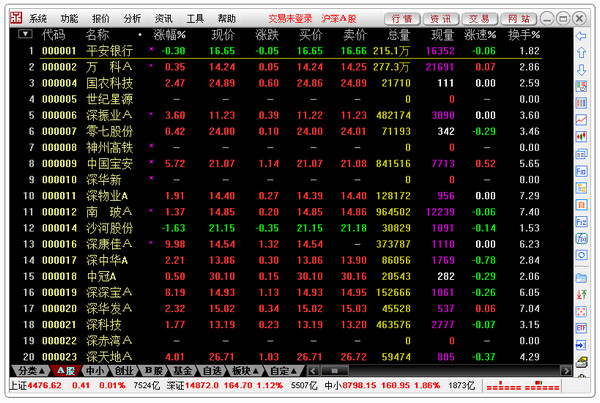This screenshot has height=403, width=600.
Task: Click 上证 index value 4476.62
Action: click(45, 385)
